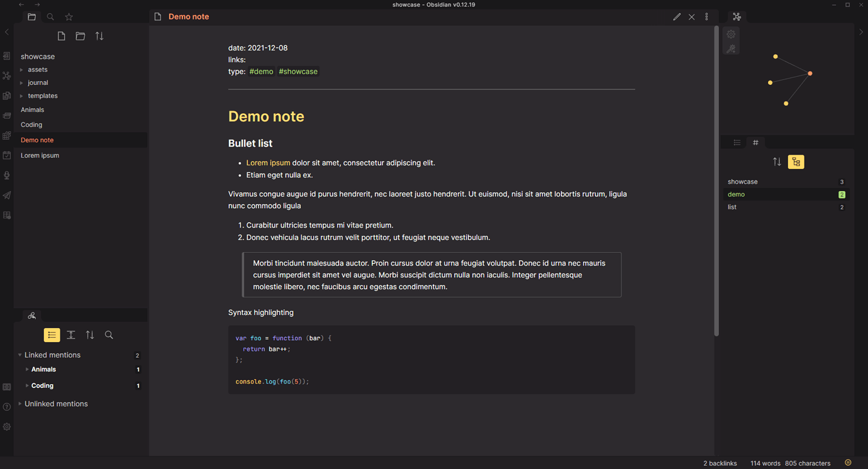This screenshot has height=469, width=868.
Task: Open graph filters with the magic wand icon
Action: 731,48
